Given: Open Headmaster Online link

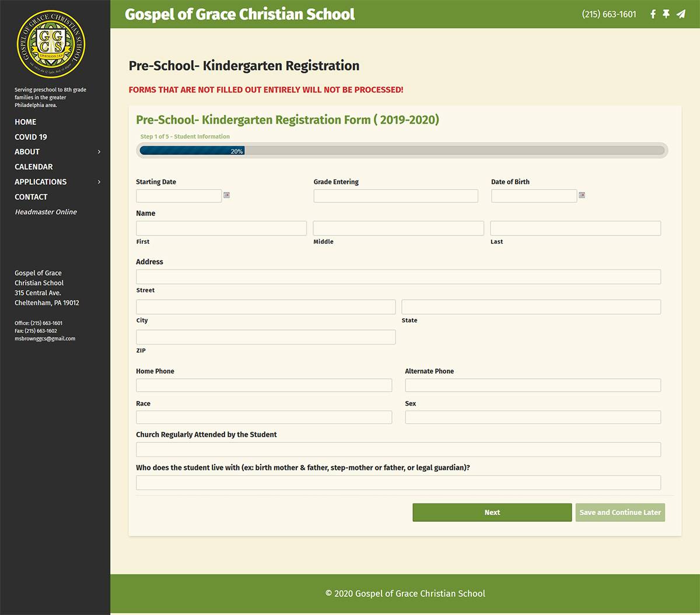Looking at the screenshot, I should click(45, 212).
